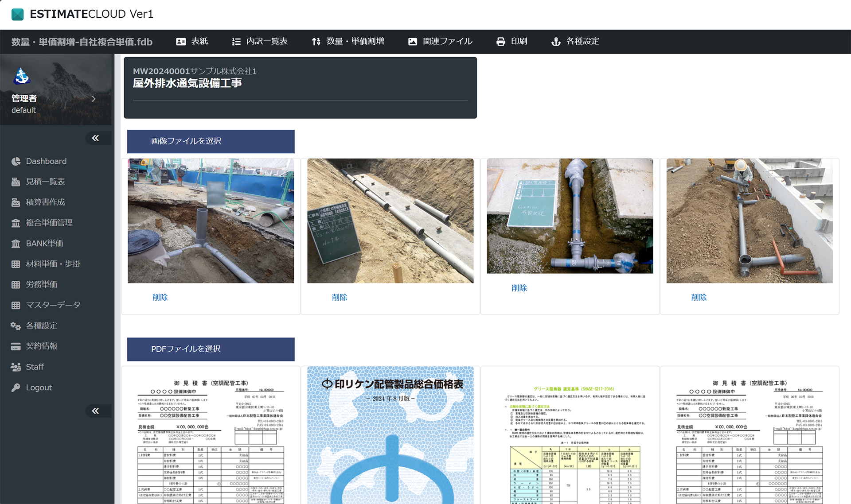
Task: Click the 関連ファイル image icon
Action: coord(413,42)
